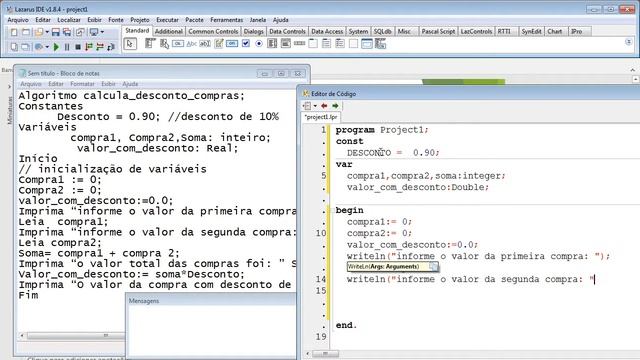Click the code editor horizontal scrollbar

(x=325, y=353)
